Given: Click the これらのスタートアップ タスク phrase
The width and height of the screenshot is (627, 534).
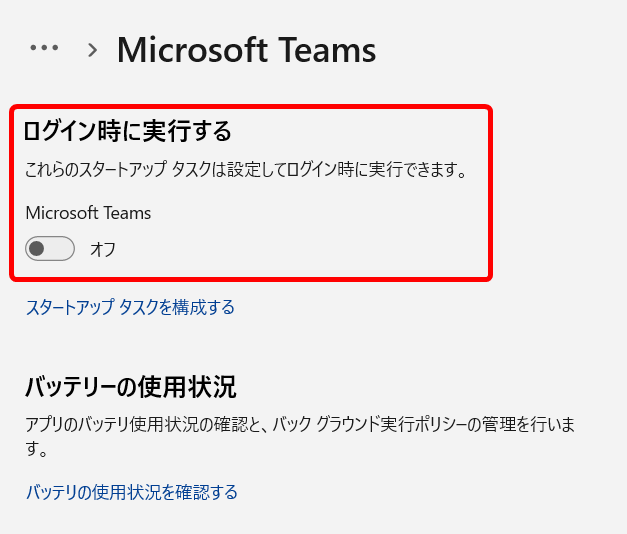Looking at the screenshot, I should pos(118,170).
